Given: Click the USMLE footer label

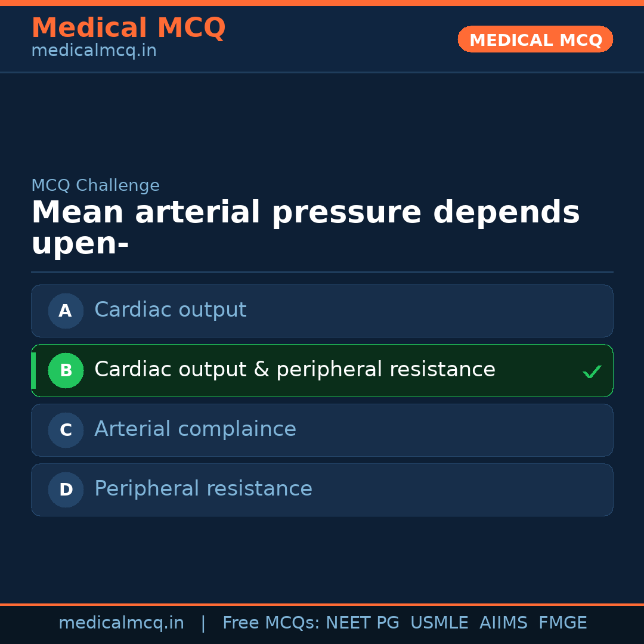Looking at the screenshot, I should [439, 623].
